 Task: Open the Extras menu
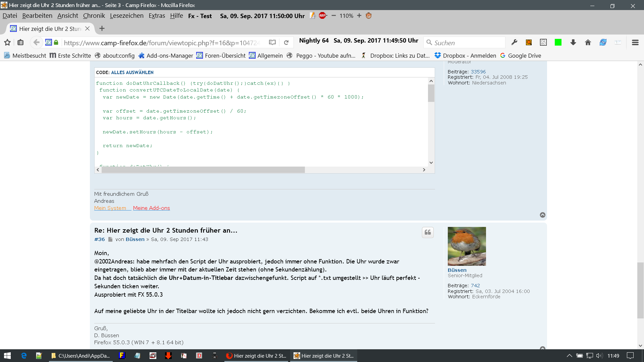(x=157, y=16)
